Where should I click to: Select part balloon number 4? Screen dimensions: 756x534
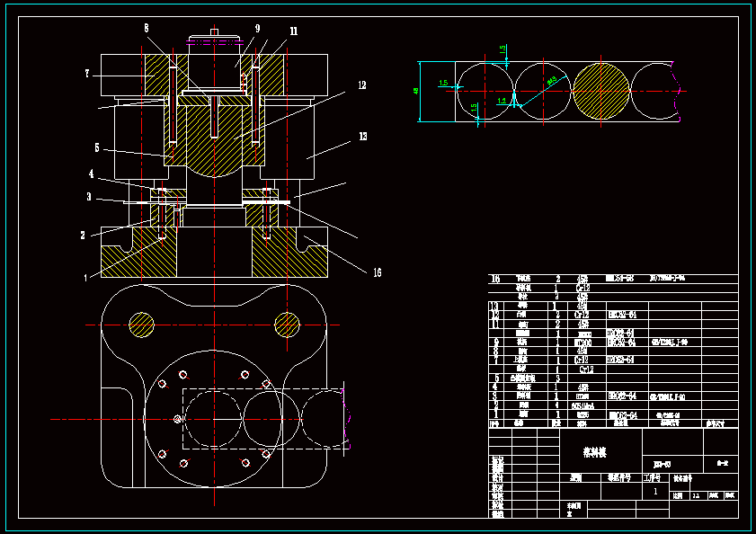91,174
